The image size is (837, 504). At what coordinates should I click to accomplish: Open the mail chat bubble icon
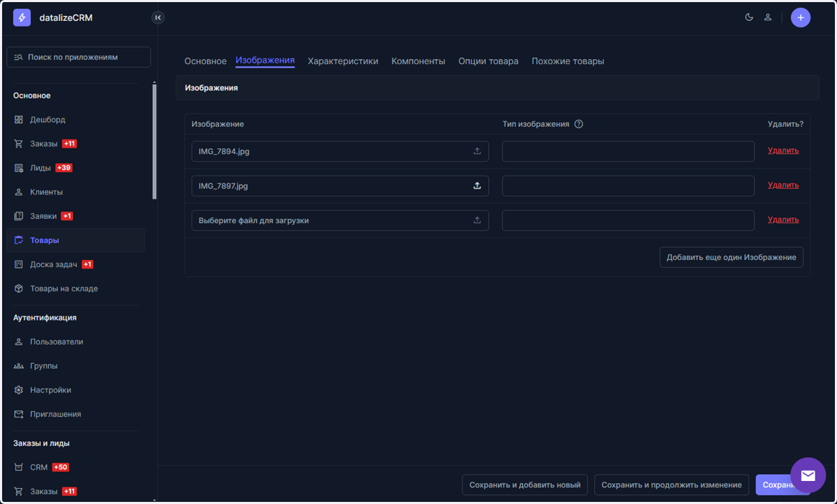click(808, 475)
